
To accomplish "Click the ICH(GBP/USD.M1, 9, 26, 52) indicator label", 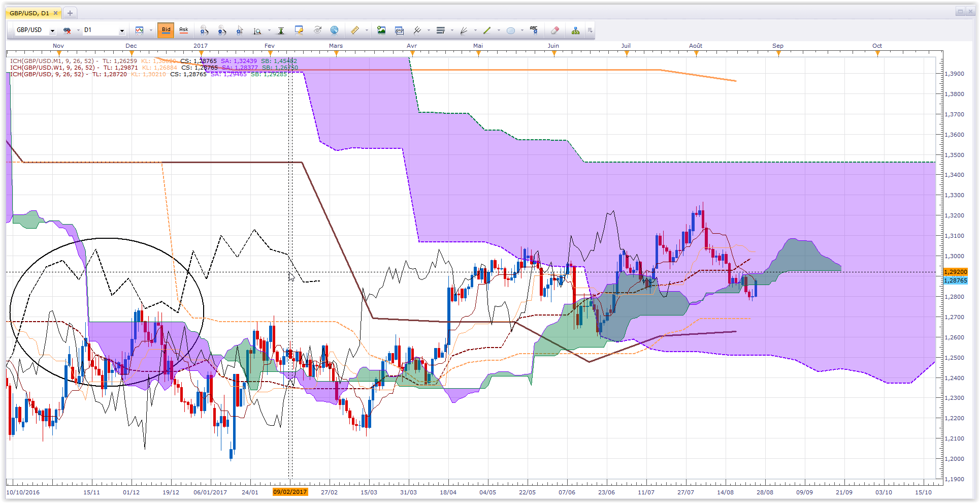I will (52, 61).
